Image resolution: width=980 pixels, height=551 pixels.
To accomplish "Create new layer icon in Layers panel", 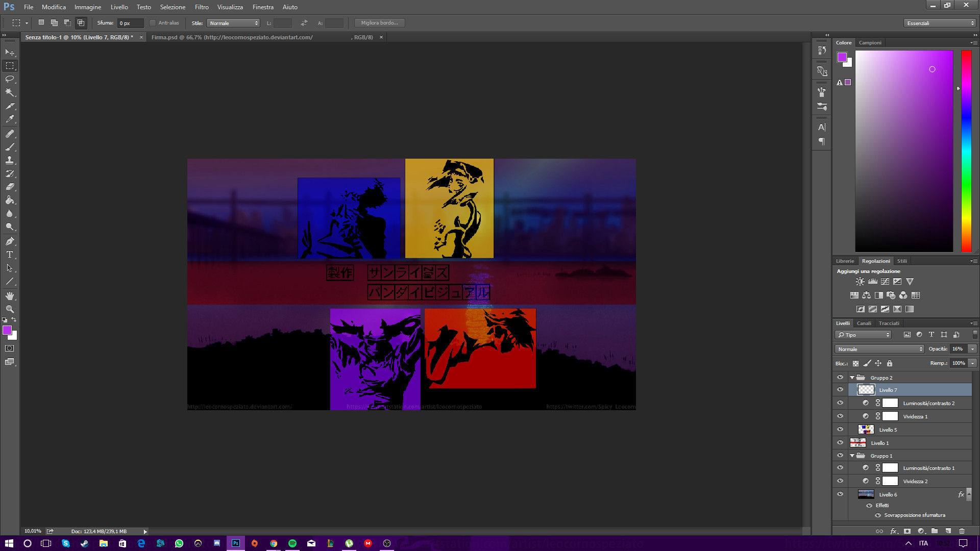I will coord(948,531).
